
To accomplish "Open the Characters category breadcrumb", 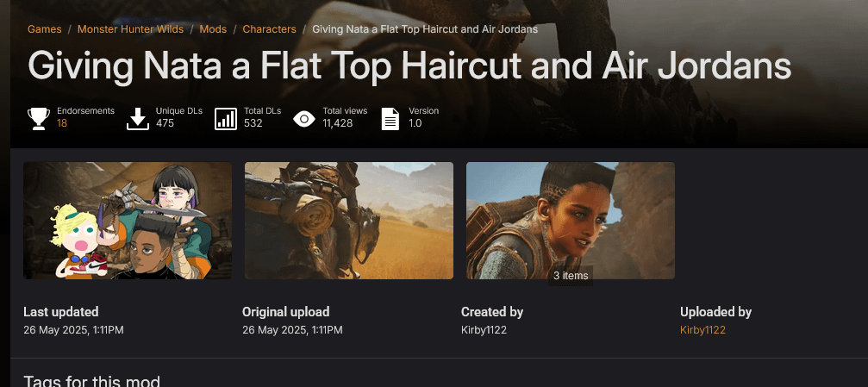I will pos(270,29).
